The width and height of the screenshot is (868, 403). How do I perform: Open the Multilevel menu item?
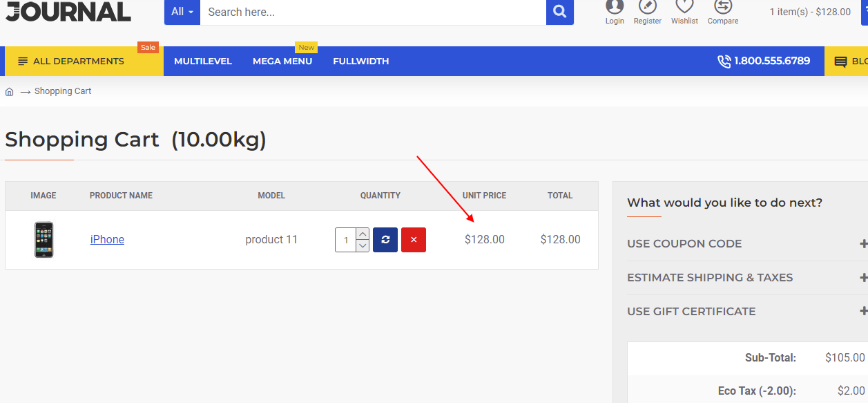point(203,62)
